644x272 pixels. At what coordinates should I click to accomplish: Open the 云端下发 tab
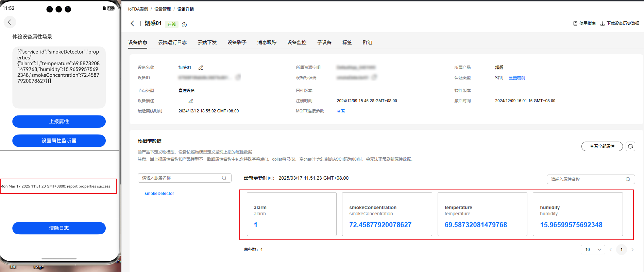tap(207, 42)
